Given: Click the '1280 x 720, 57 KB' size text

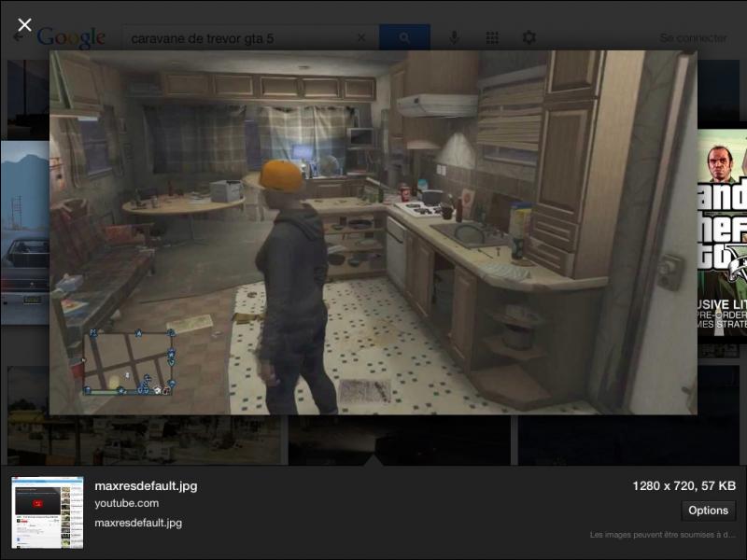Looking at the screenshot, I should (x=684, y=485).
